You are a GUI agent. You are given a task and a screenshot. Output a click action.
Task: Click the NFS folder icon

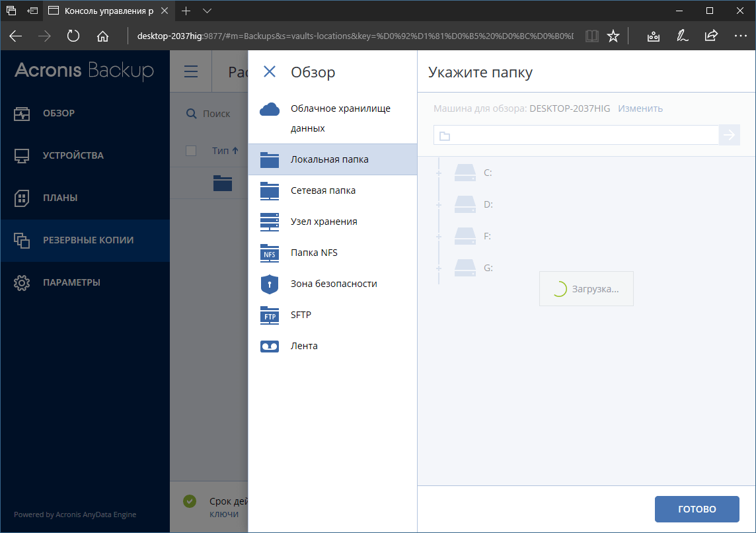tap(270, 253)
